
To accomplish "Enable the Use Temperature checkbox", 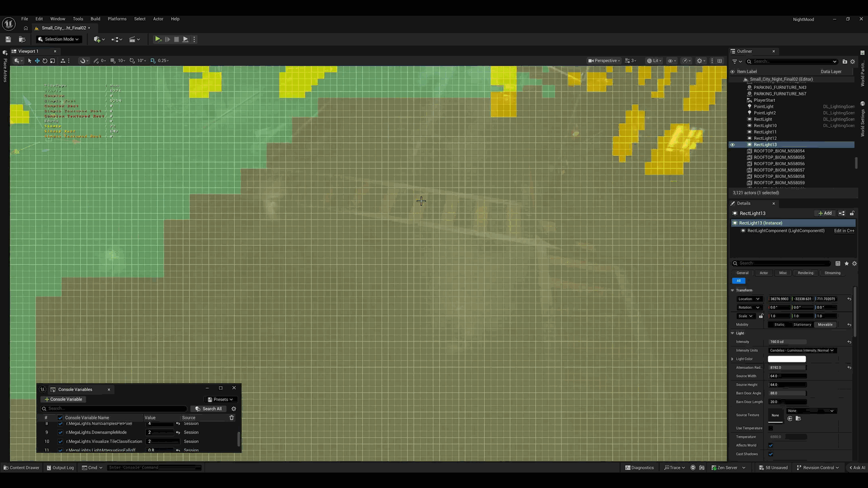I will [771, 428].
